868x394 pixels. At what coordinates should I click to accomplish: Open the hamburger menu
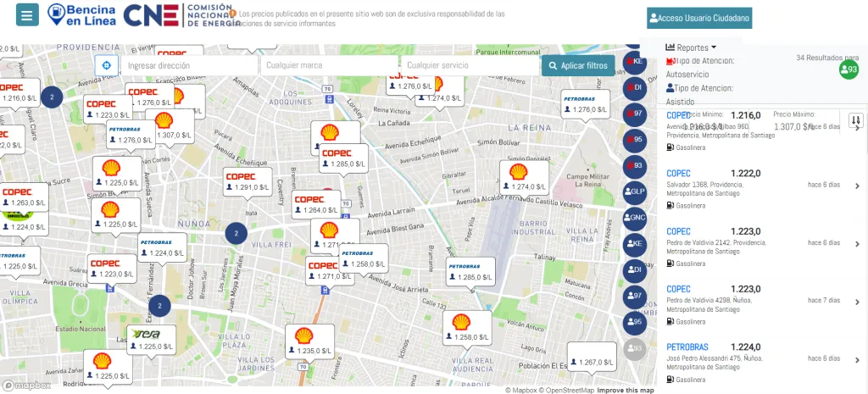(27, 15)
